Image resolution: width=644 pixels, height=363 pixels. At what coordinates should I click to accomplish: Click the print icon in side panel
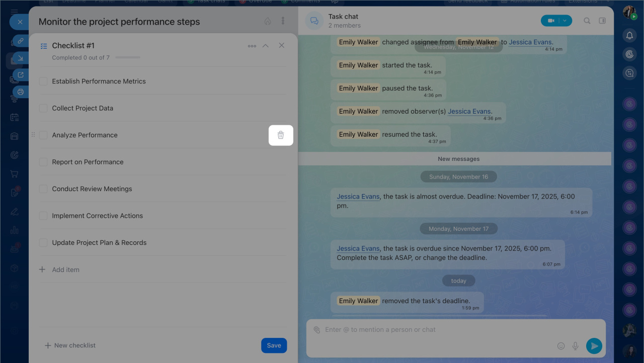point(21,92)
